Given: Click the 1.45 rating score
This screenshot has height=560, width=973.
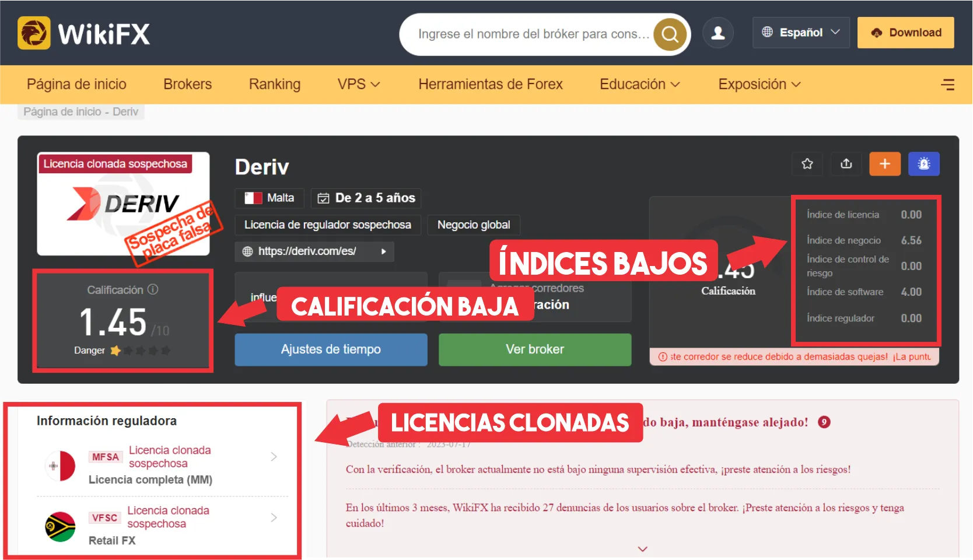Looking at the screenshot, I should pyautogui.click(x=113, y=322).
